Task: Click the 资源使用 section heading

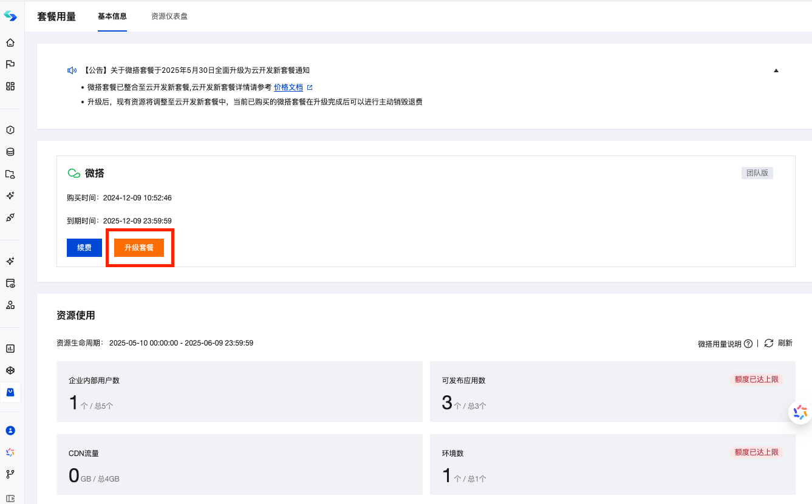Action: click(x=76, y=315)
